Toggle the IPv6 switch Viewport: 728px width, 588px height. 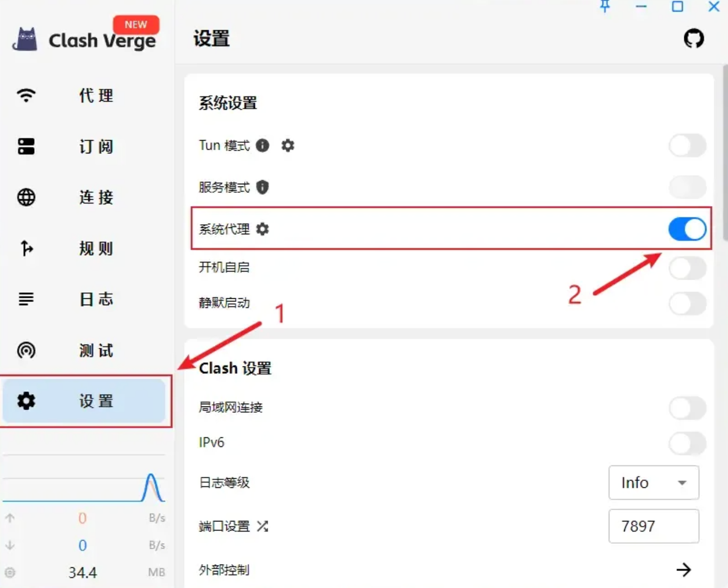[687, 443]
